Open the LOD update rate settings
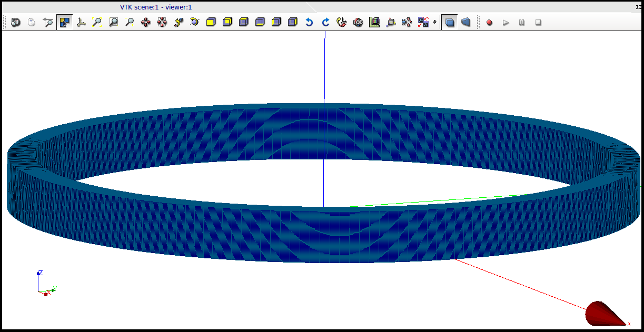The image size is (644, 332). [x=358, y=23]
